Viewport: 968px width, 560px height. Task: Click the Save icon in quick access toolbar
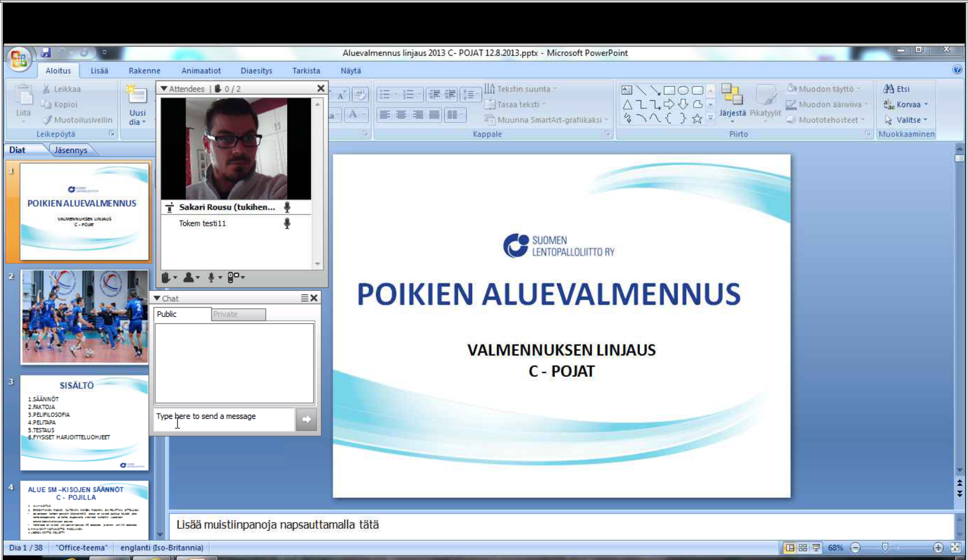[46, 53]
